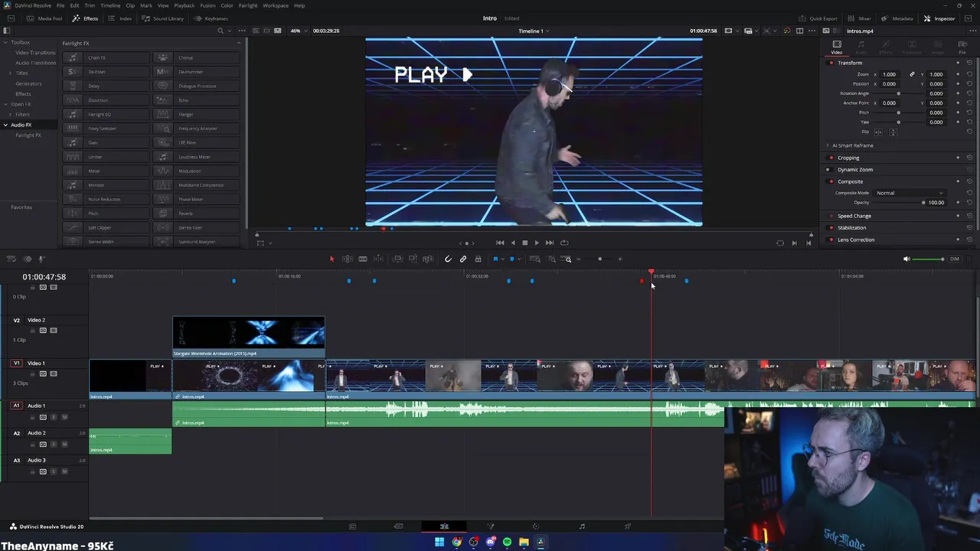980x551 pixels.
Task: Open the Workspace menu
Action: pos(276,5)
